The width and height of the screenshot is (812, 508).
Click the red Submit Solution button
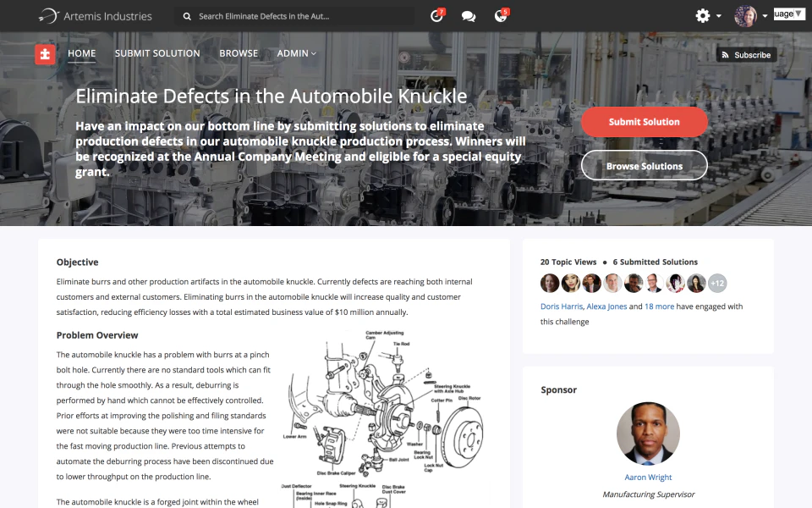tap(645, 122)
